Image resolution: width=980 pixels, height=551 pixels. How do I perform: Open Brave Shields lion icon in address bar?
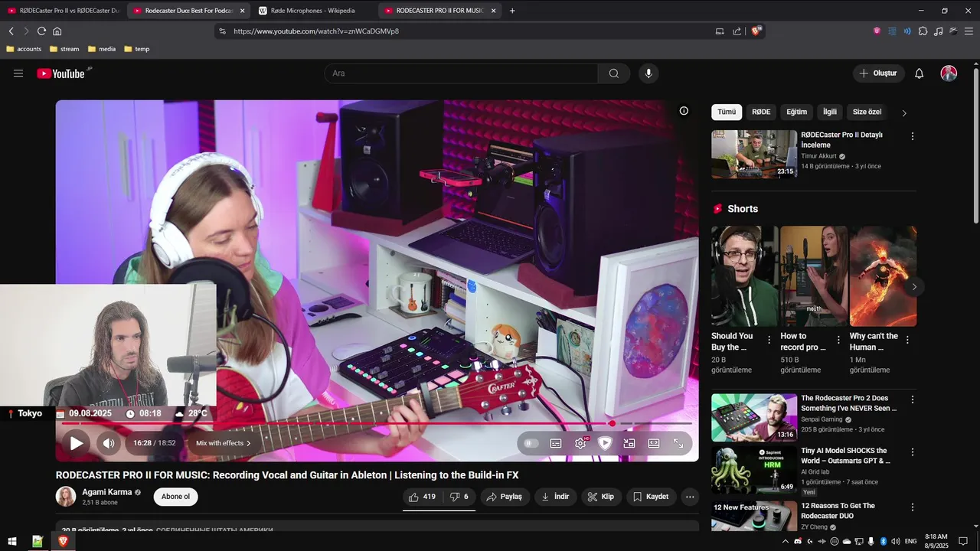[756, 31]
